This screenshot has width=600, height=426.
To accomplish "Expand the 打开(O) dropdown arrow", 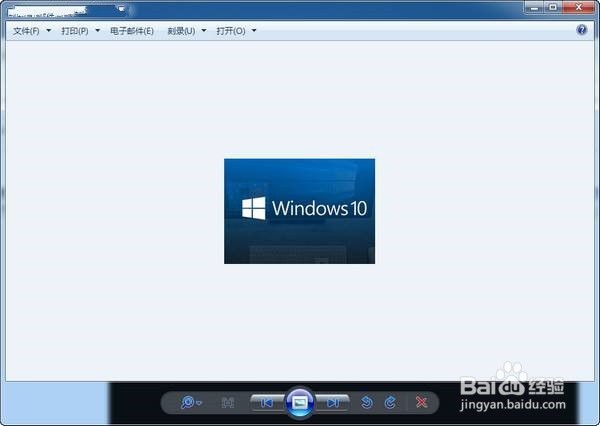I will 254,30.
